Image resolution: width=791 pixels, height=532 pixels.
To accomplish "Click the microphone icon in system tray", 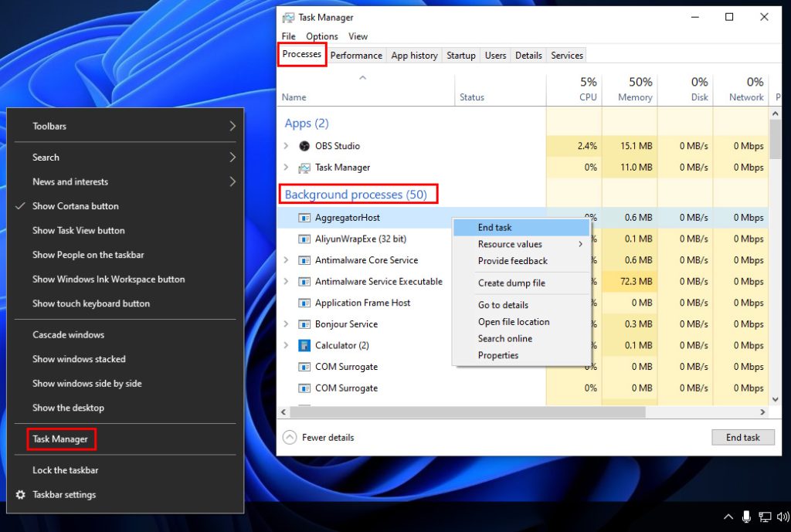I will (746, 517).
